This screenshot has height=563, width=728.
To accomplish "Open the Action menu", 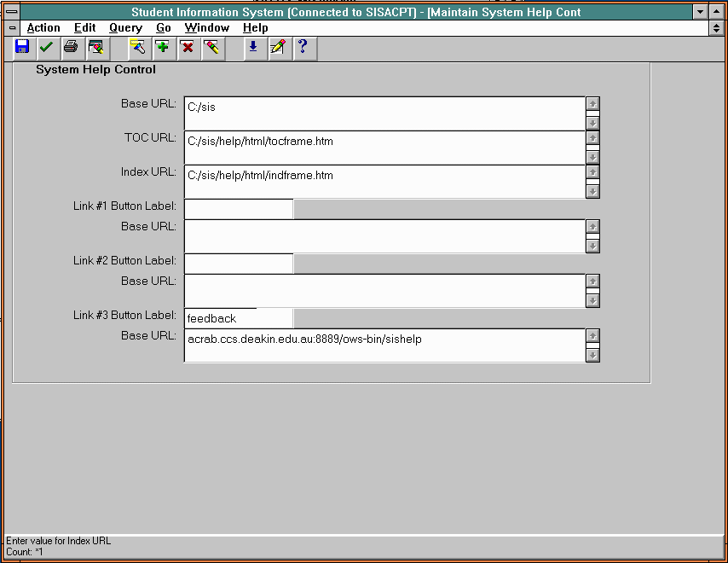I will point(43,28).
